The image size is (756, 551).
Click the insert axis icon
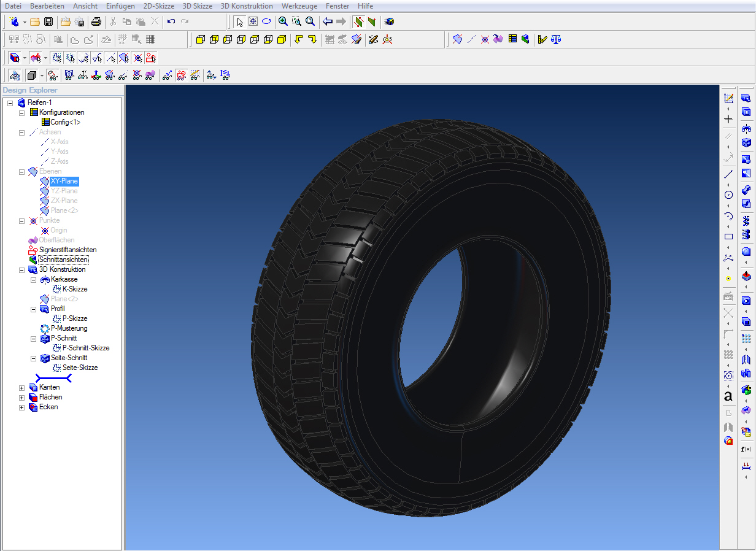click(x=471, y=39)
